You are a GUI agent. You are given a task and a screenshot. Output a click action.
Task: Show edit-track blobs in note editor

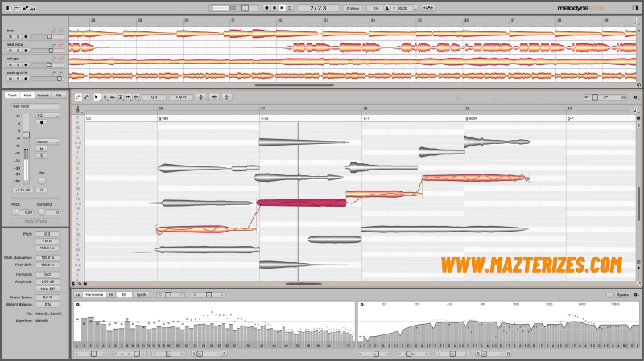coord(78,97)
